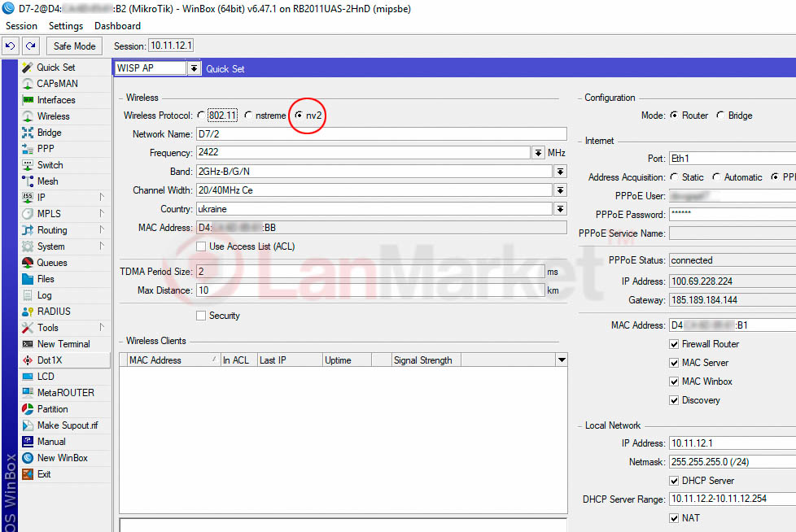796x532 pixels.
Task: Enable the Security checkbox
Action: tap(201, 316)
